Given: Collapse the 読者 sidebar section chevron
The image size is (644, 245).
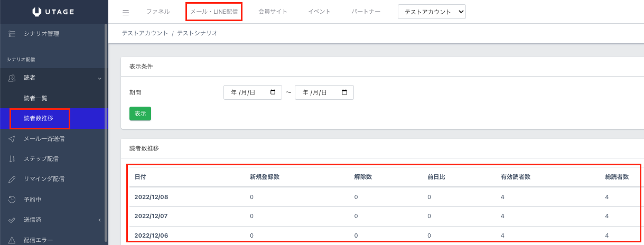Looking at the screenshot, I should (x=99, y=79).
